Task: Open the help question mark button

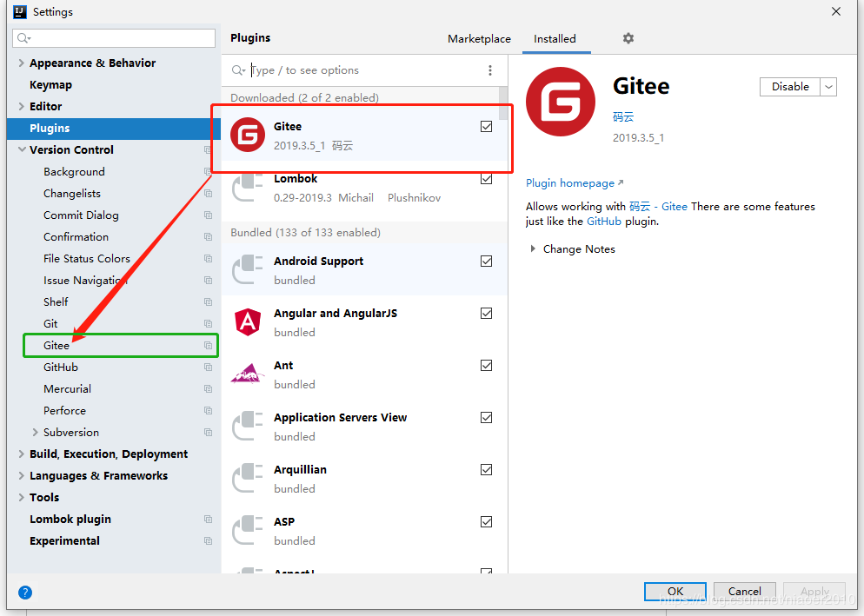Action: click(x=25, y=593)
